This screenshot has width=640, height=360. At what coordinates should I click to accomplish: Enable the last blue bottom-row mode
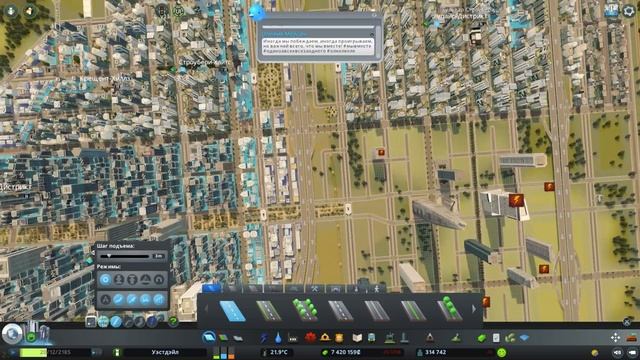[x=158, y=300]
